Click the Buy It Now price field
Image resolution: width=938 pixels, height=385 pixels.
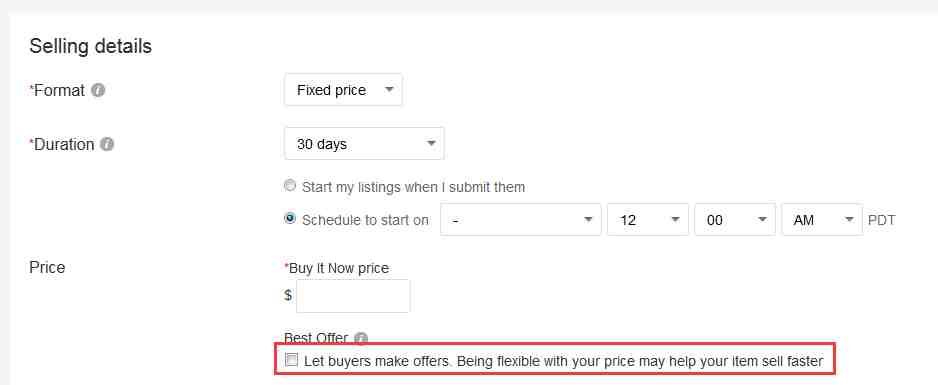click(353, 296)
